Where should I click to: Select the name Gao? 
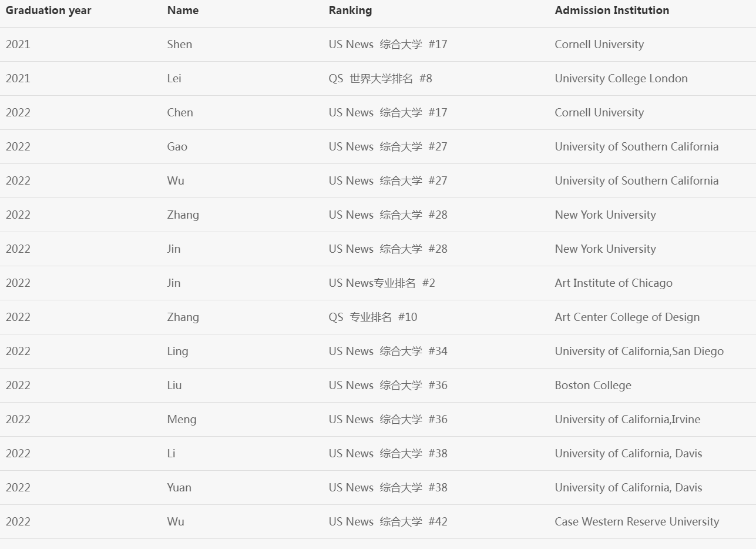click(177, 147)
